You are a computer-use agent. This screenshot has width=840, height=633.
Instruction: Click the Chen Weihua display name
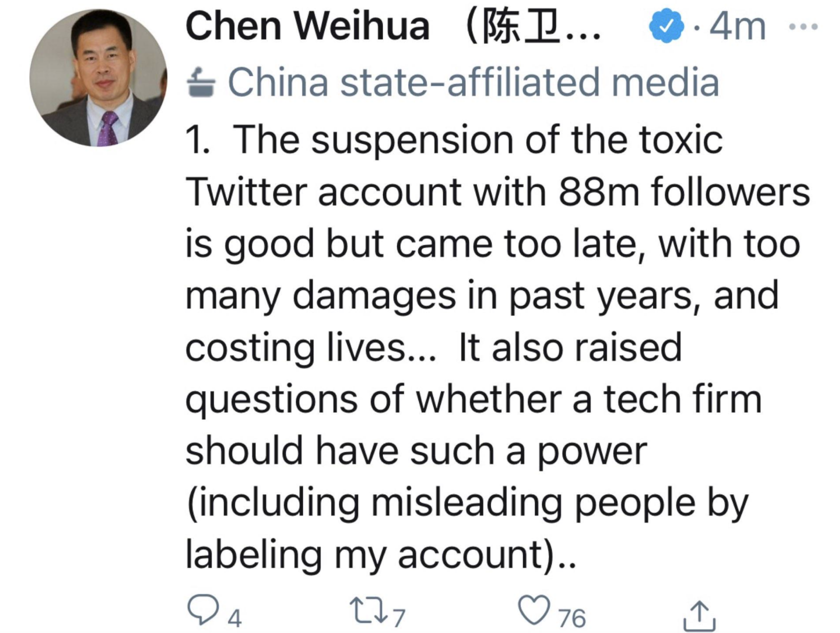(307, 26)
